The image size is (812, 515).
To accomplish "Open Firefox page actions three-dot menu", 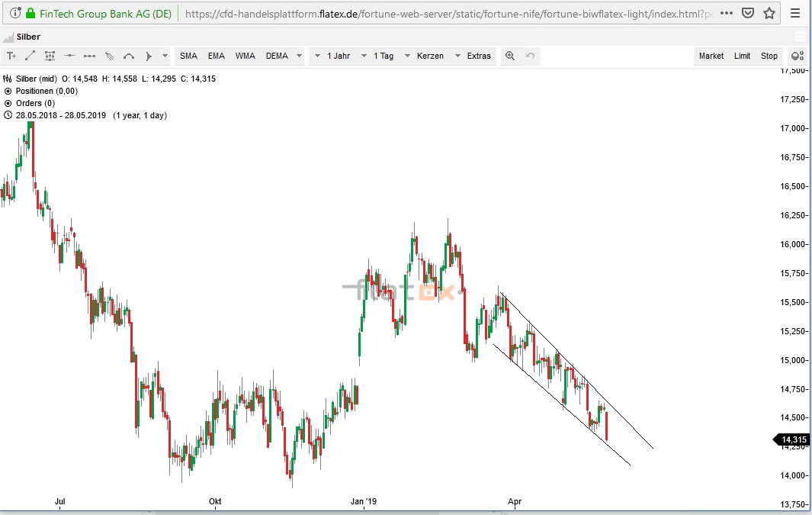I will [727, 14].
